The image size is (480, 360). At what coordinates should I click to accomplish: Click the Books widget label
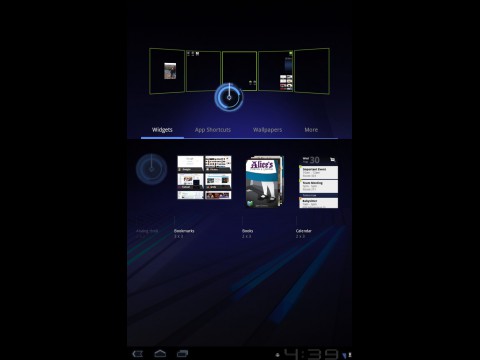coord(248,231)
